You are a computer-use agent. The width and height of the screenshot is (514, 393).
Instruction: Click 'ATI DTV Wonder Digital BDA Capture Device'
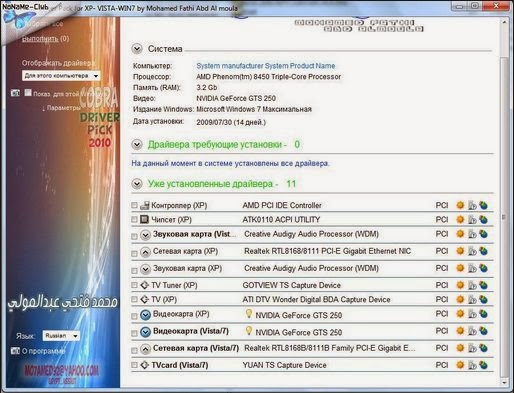click(316, 300)
